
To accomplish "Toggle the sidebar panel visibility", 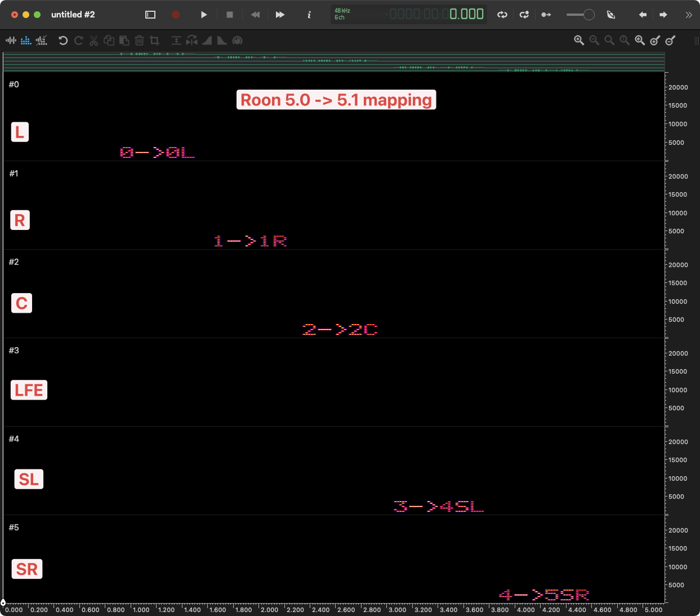I will coord(150,15).
